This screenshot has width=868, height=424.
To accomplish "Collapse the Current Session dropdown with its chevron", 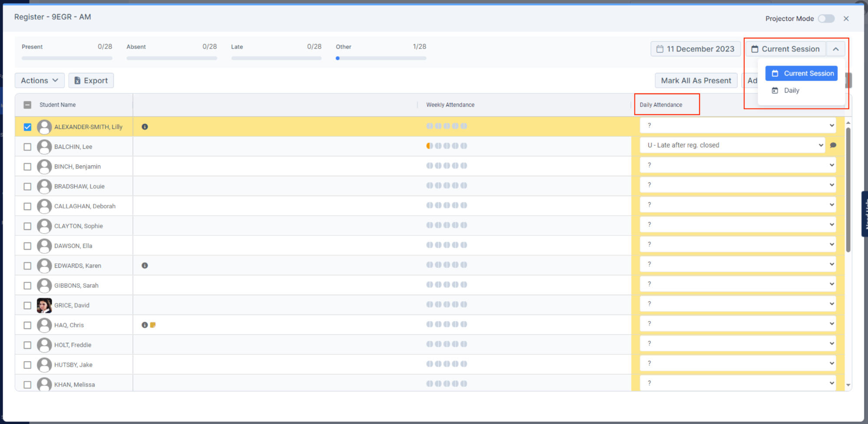I will coord(836,49).
